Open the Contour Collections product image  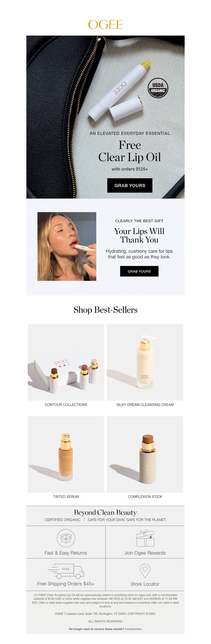click(x=66, y=362)
